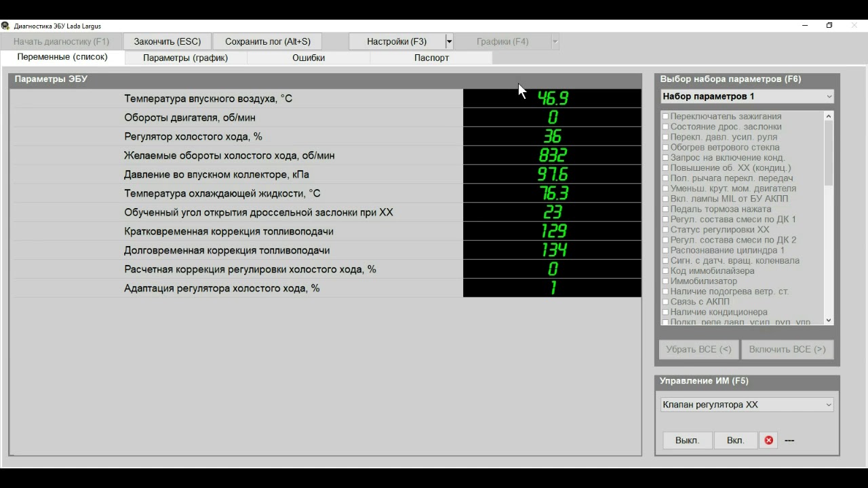Check the Педаль тормоза нажата box
The height and width of the screenshot is (488, 868).
click(x=666, y=209)
